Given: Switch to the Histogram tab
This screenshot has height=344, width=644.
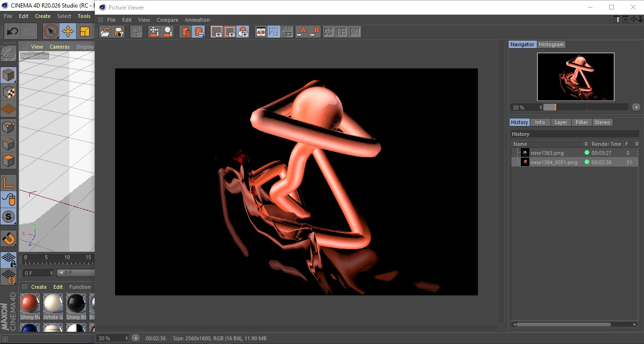Looking at the screenshot, I should point(551,44).
